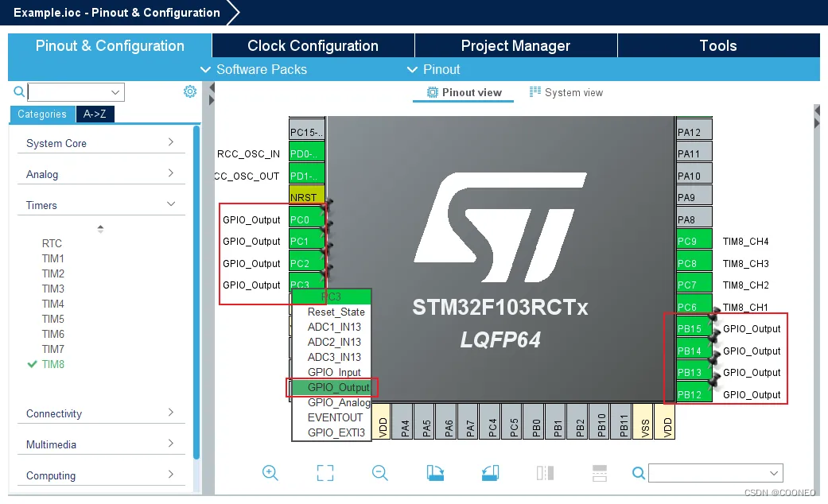
Task: Click the vertical flip view icon
Action: click(x=545, y=473)
